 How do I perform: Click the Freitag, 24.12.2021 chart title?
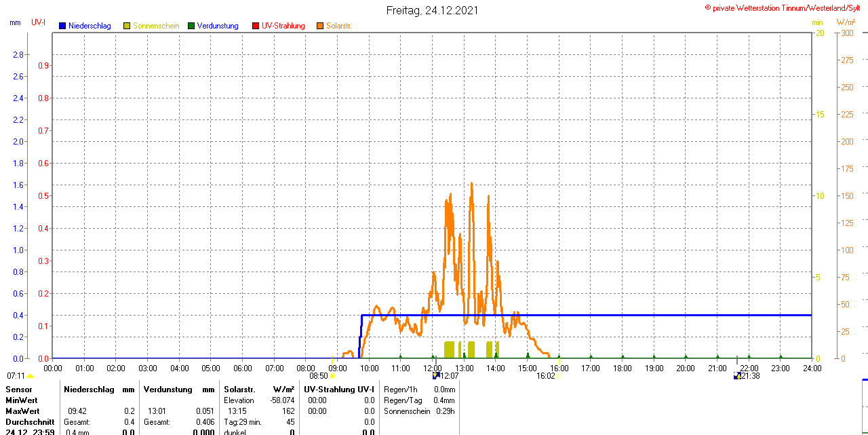coord(432,10)
